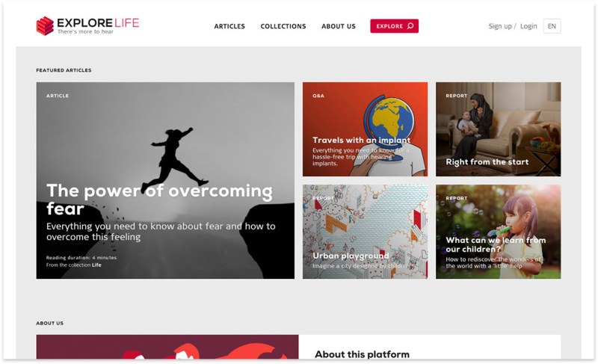Click the magnifier icon in Explore button

point(410,26)
